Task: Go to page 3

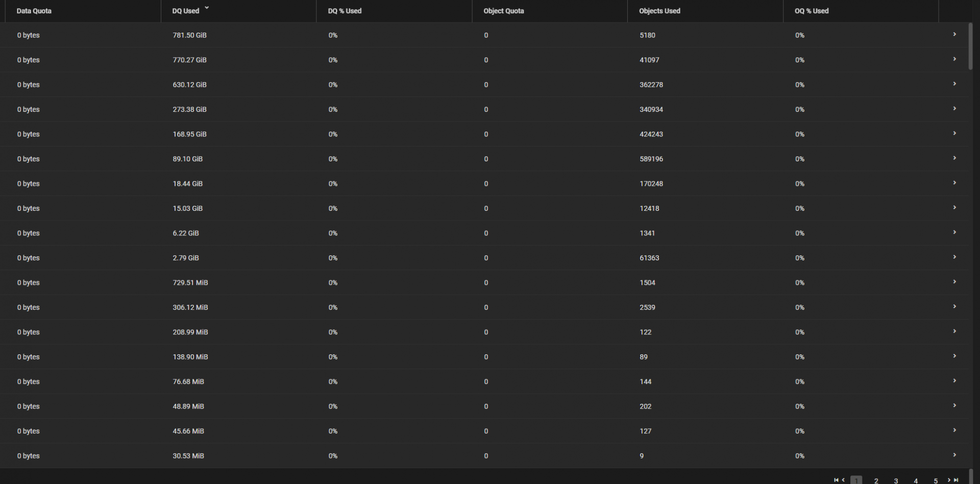Action: click(896, 480)
